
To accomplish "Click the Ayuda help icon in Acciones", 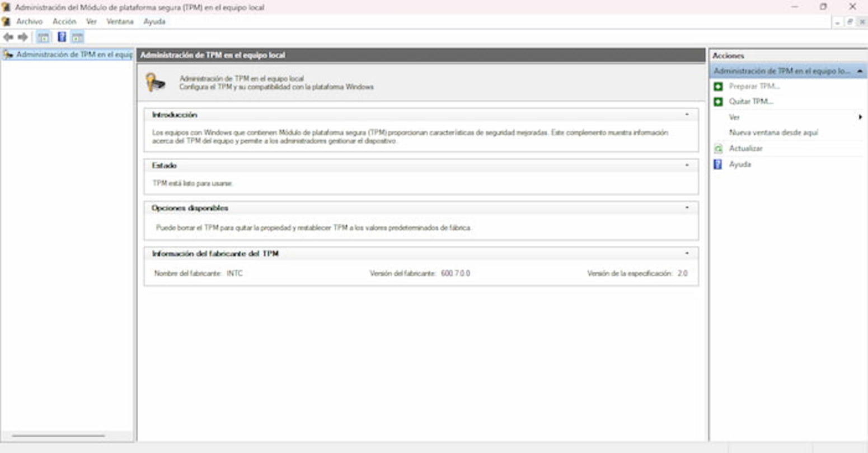I will [x=718, y=164].
